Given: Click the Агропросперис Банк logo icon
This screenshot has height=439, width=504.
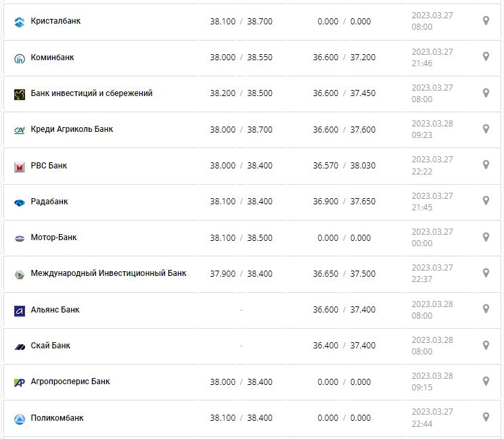Looking at the screenshot, I should [19, 382].
